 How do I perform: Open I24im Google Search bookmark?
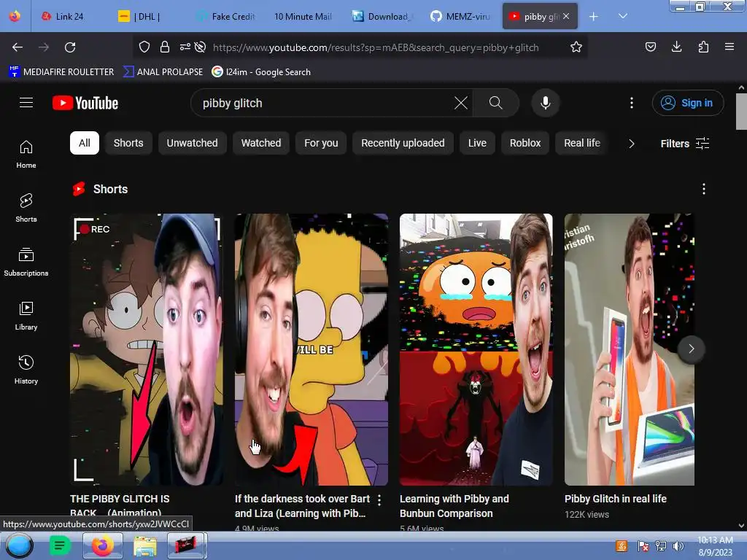click(262, 72)
